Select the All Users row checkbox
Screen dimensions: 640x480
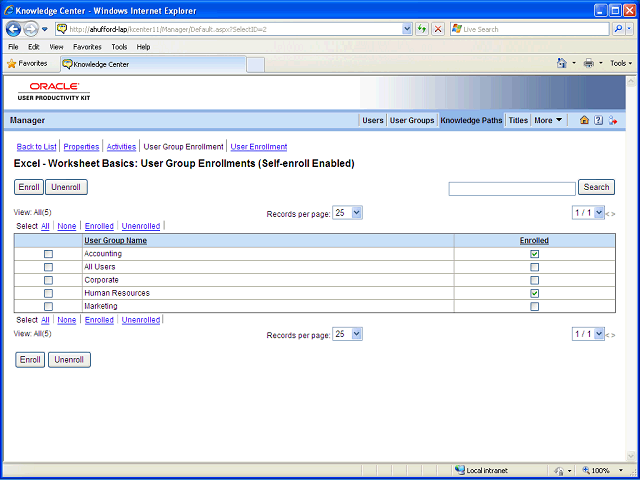coord(48,267)
